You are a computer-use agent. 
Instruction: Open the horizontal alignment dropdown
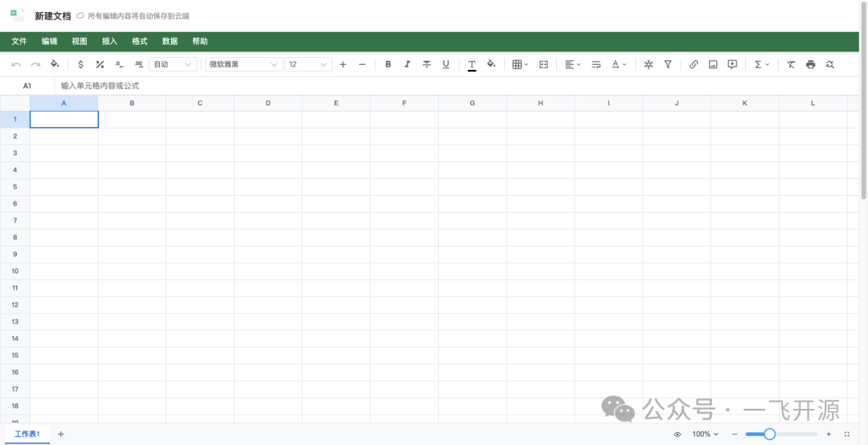tap(572, 64)
